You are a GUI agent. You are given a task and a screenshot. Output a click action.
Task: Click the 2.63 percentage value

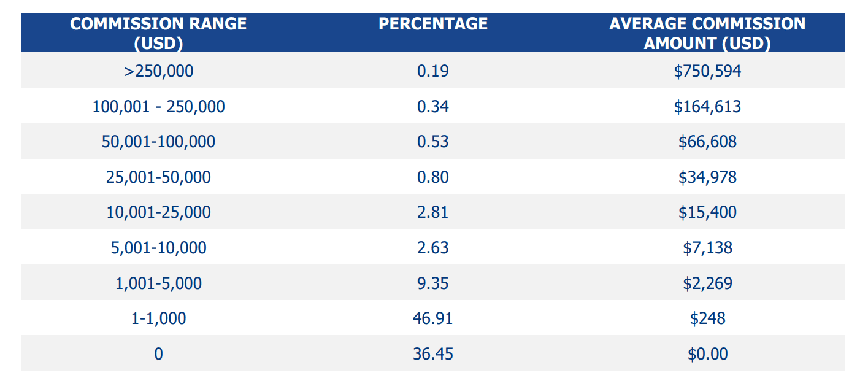click(433, 248)
